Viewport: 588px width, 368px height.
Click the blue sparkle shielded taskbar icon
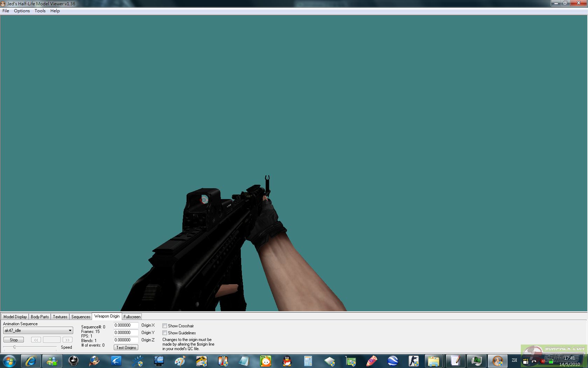tap(138, 361)
